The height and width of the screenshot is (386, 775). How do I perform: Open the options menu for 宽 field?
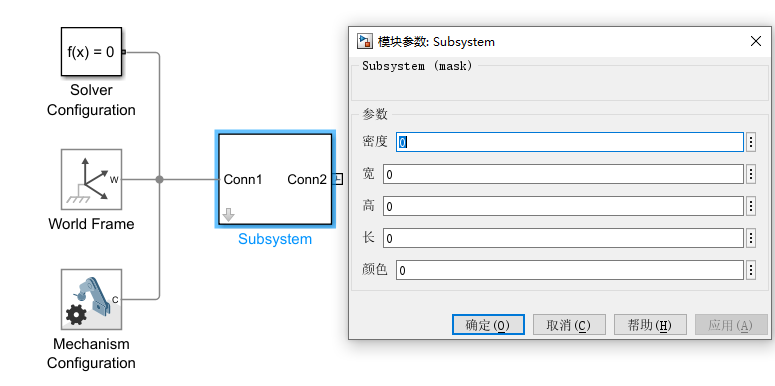[751, 174]
